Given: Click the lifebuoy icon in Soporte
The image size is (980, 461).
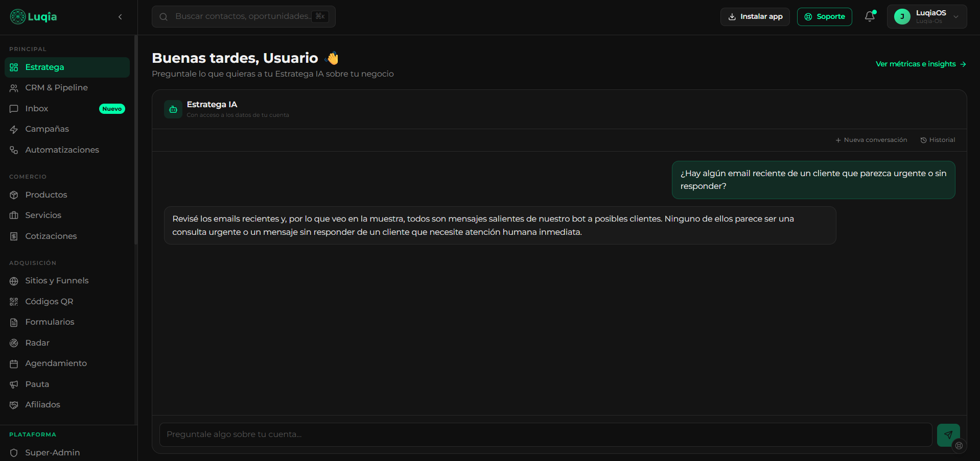Looking at the screenshot, I should point(808,17).
